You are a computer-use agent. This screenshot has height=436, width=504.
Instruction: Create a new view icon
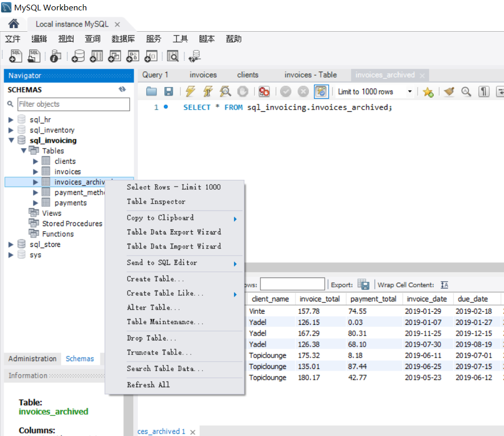click(x=114, y=56)
